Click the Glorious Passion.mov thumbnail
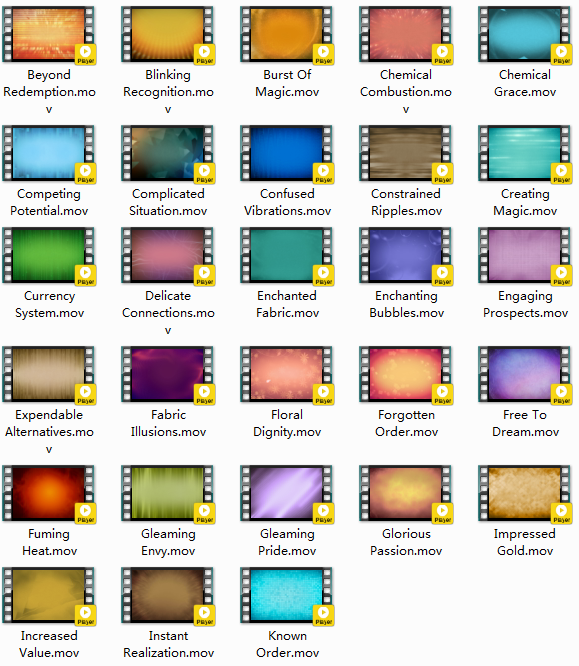Viewport: 579px width, 666px height. 406,494
